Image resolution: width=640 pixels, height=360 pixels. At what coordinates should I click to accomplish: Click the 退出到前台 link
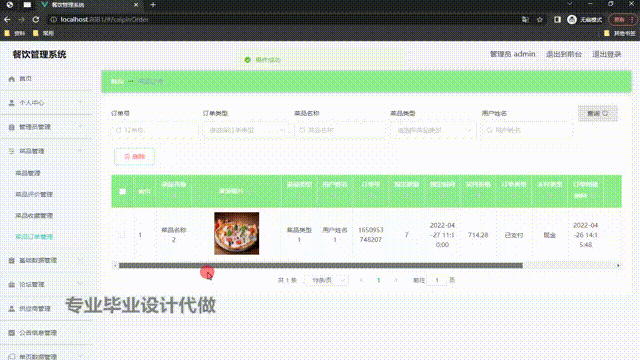pos(564,54)
